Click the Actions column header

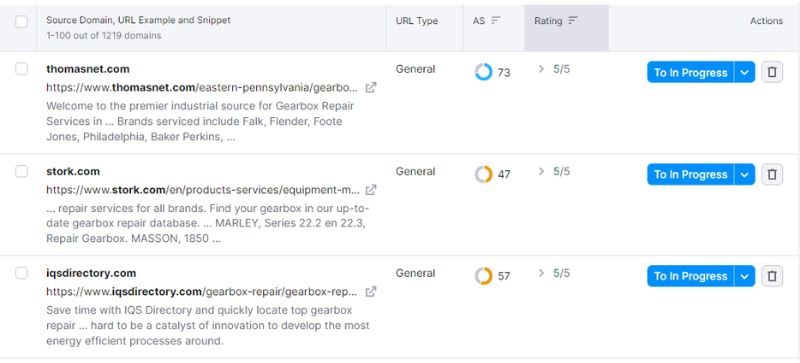pos(766,21)
